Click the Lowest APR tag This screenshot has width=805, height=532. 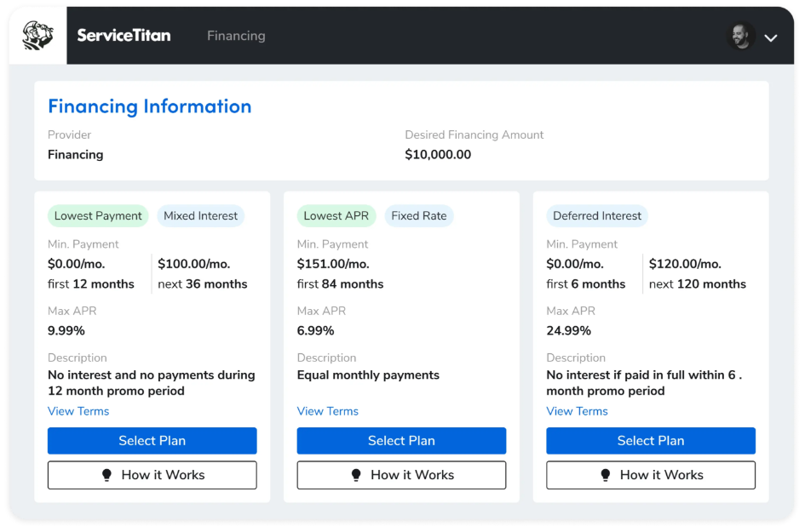pyautogui.click(x=336, y=216)
